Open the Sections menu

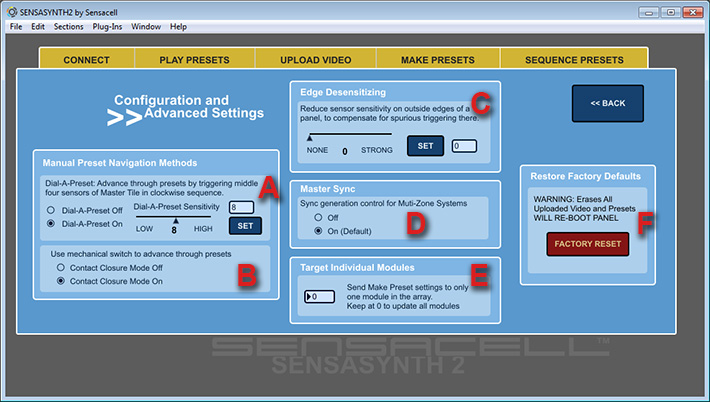[68, 27]
